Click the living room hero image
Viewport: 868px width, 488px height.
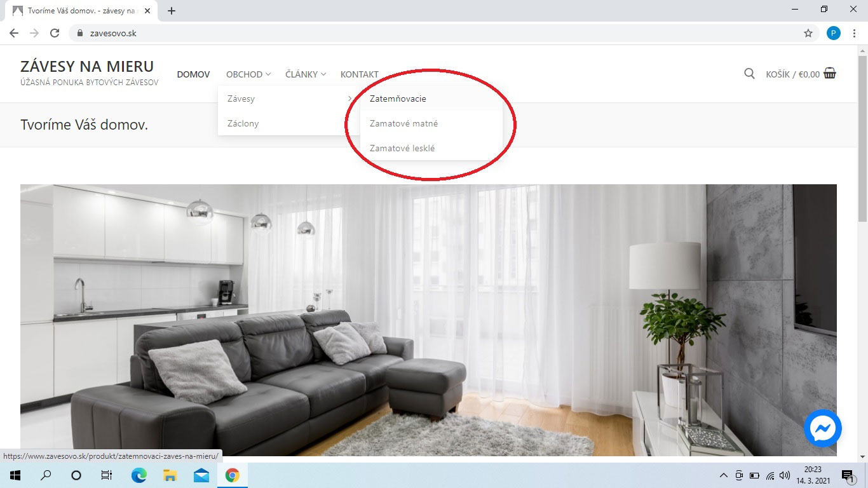click(x=428, y=320)
